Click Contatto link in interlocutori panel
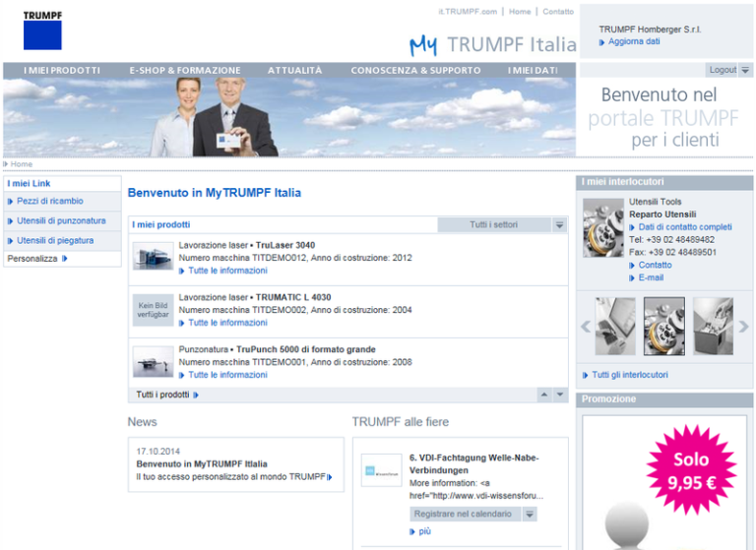This screenshot has width=756, height=550. 655,265
